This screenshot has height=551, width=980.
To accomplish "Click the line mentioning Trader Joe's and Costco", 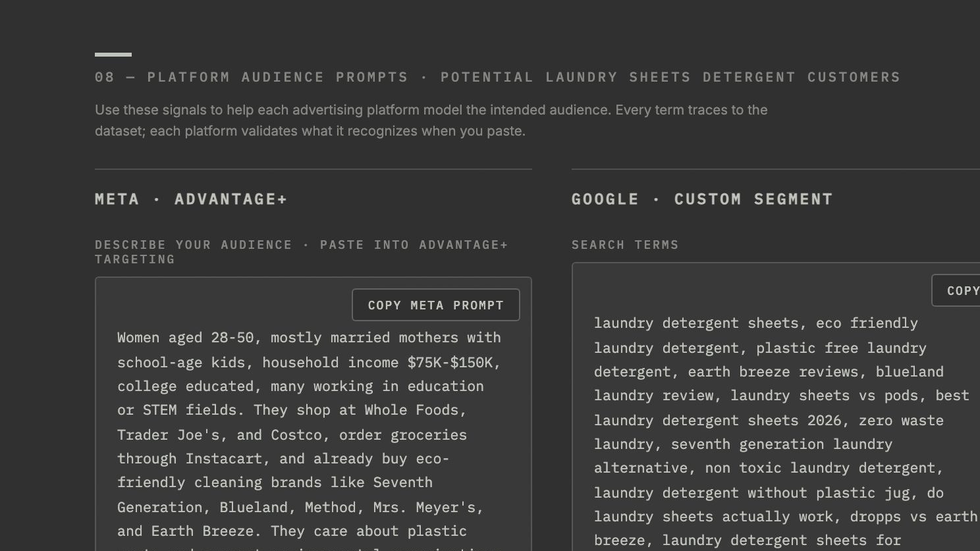I will 292,435.
